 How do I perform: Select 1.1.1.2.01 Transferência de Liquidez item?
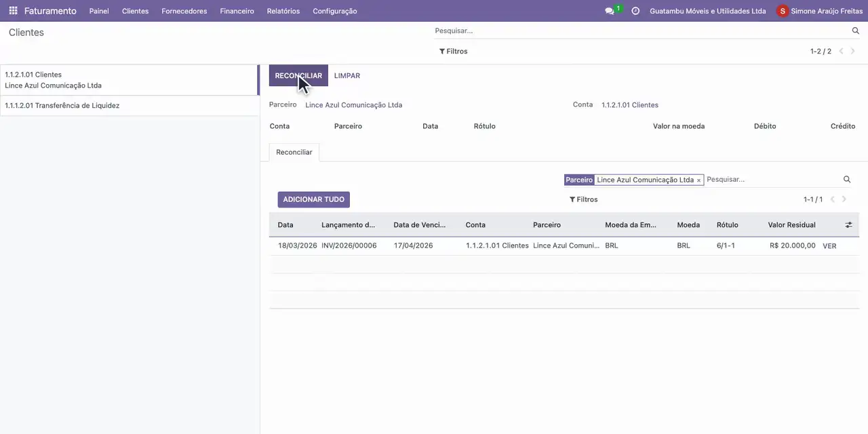click(129, 106)
